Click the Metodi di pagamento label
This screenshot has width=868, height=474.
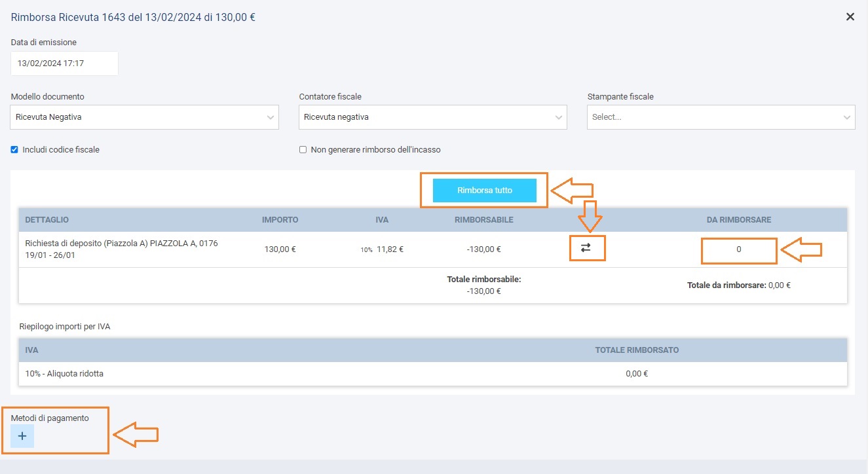click(x=50, y=418)
